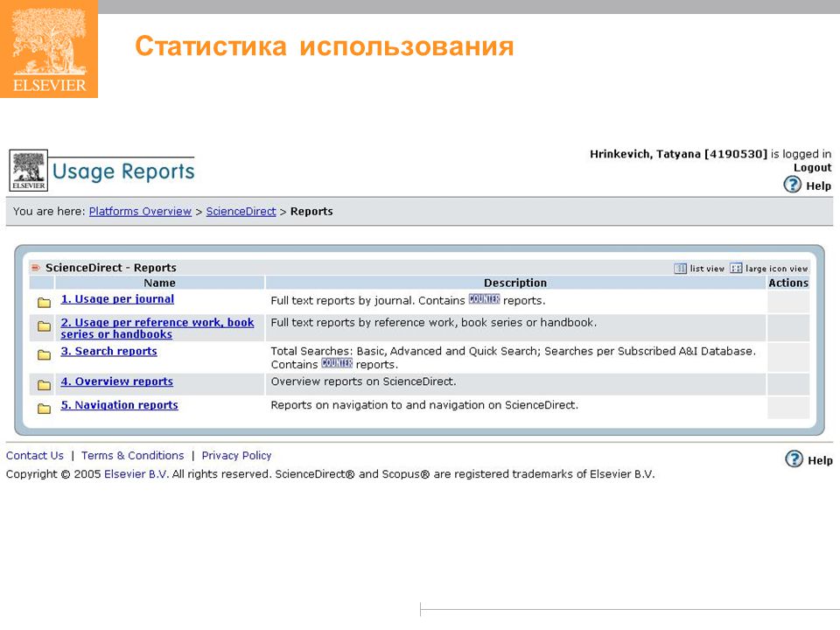The image size is (840, 630).
Task: Click the Name column header
Action: coord(159,283)
